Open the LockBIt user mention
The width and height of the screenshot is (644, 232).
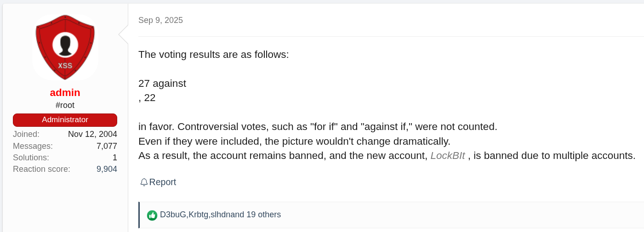448,156
